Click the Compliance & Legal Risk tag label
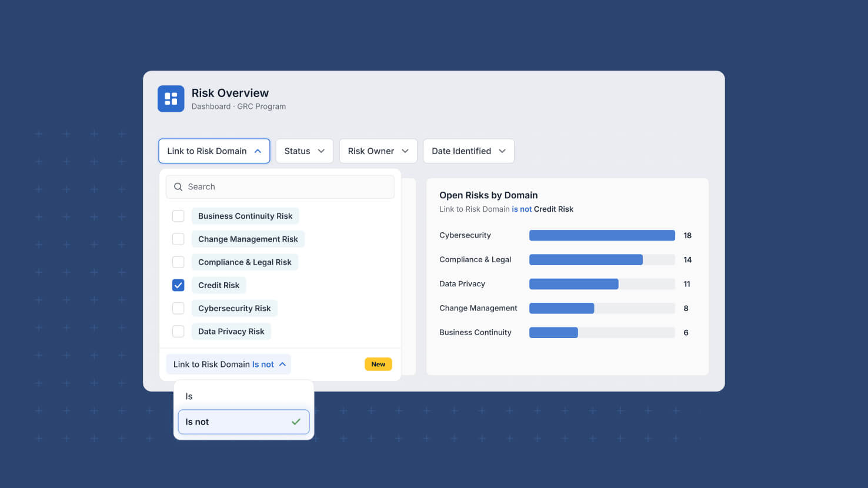The height and width of the screenshot is (488, 868). (x=245, y=262)
